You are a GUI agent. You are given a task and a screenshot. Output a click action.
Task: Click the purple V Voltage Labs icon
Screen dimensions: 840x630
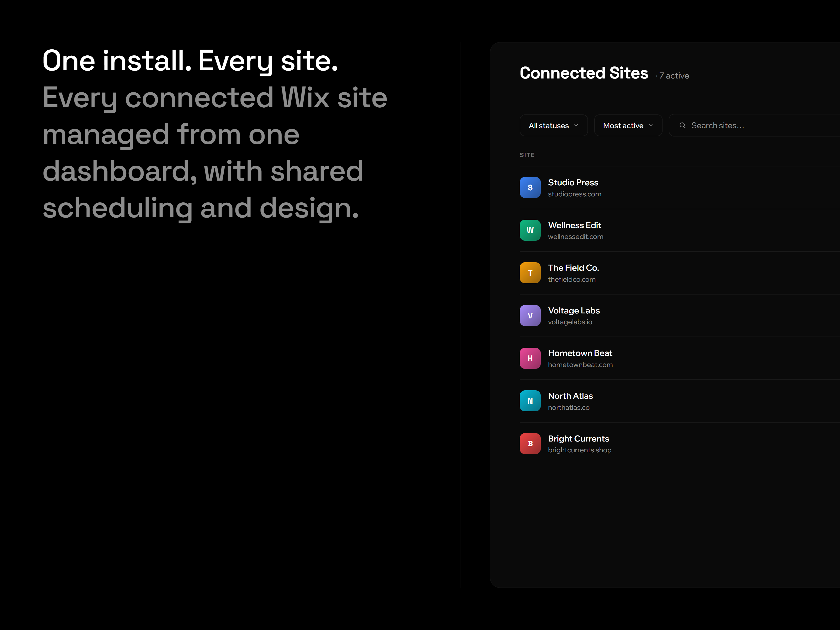click(x=530, y=316)
